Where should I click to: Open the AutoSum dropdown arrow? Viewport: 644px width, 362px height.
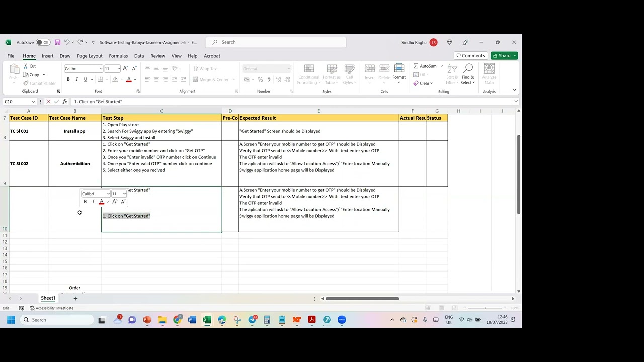point(442,66)
